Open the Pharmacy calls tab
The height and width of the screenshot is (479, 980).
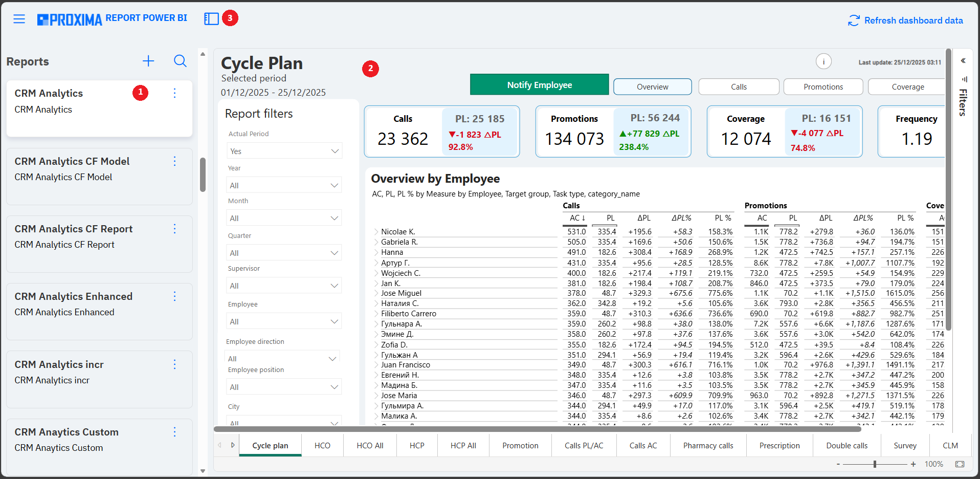[x=708, y=446]
